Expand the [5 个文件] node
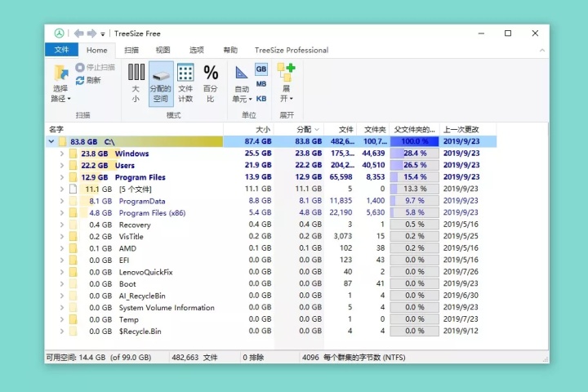 [62, 189]
